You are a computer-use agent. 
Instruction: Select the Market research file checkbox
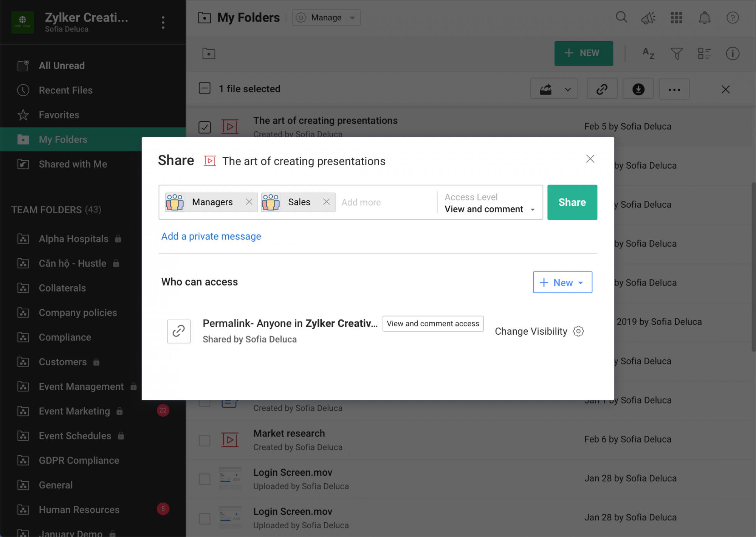point(204,440)
